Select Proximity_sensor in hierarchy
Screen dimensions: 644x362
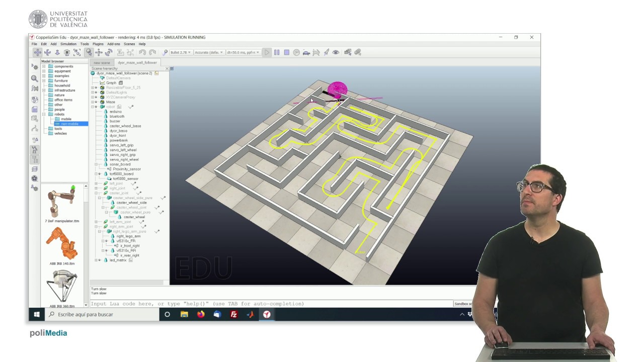click(127, 169)
